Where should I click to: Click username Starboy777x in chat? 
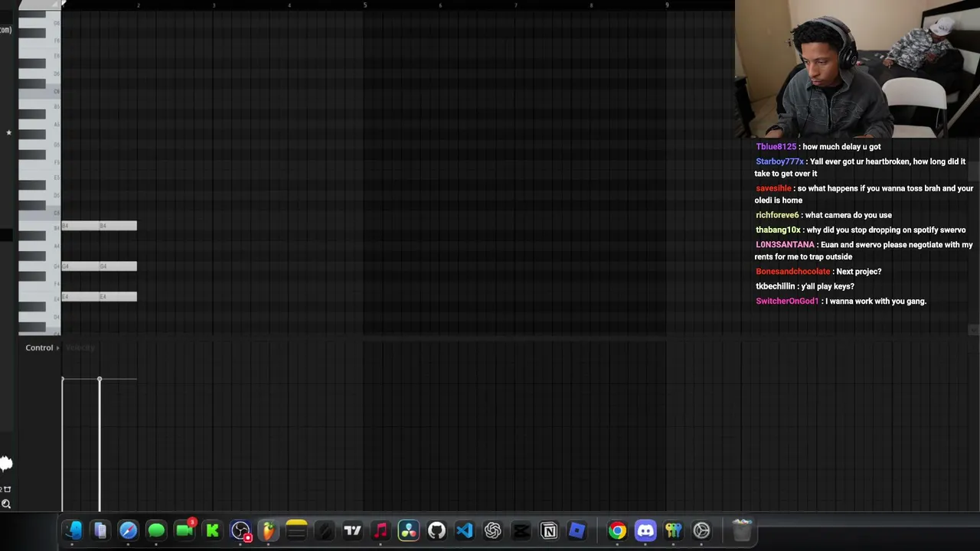(x=779, y=161)
